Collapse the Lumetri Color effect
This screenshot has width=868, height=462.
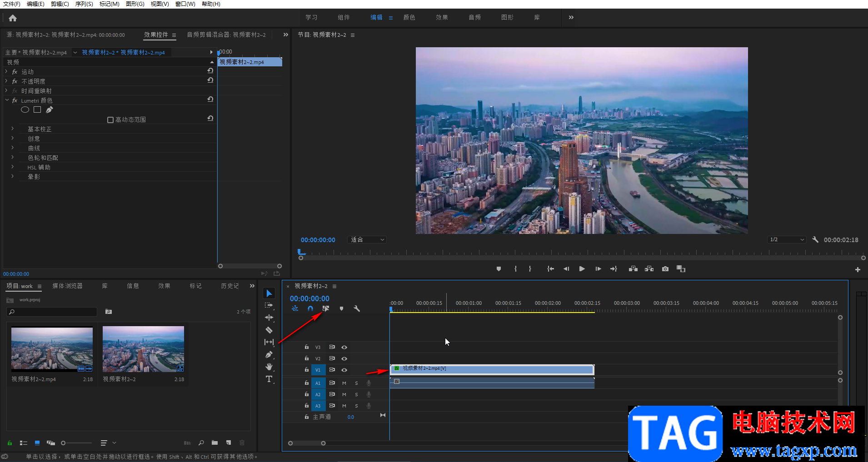point(7,100)
